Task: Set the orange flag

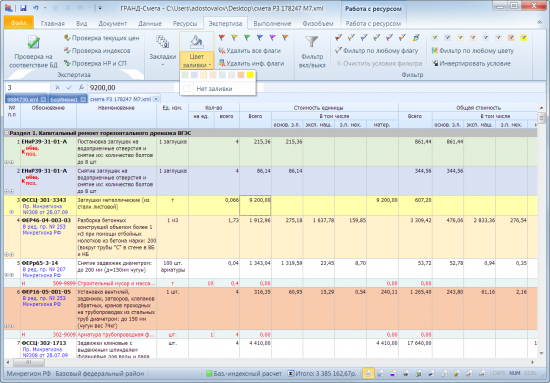Action: coord(285,38)
